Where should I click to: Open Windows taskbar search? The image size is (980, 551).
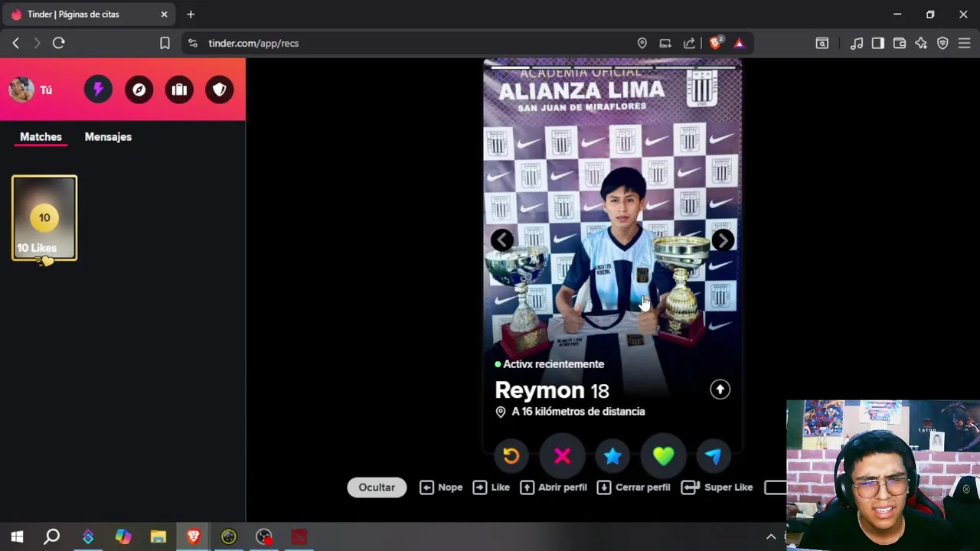click(51, 537)
